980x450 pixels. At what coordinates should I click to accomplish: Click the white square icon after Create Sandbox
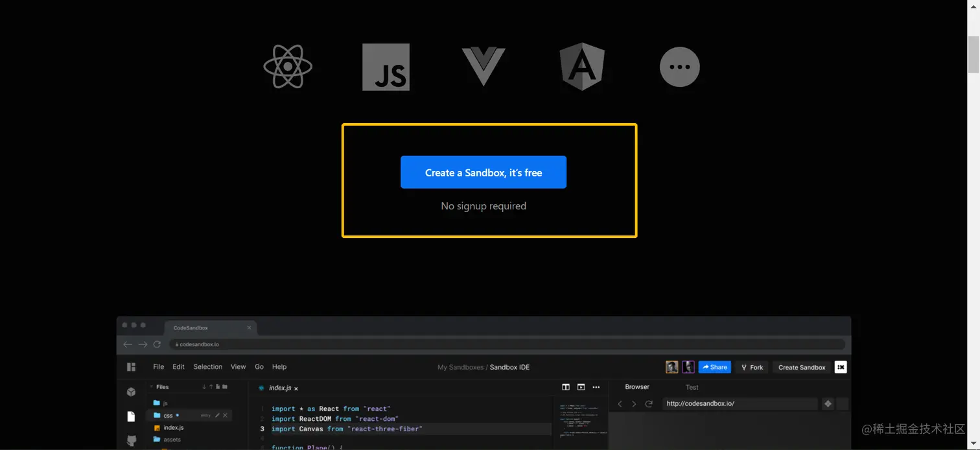click(x=841, y=367)
